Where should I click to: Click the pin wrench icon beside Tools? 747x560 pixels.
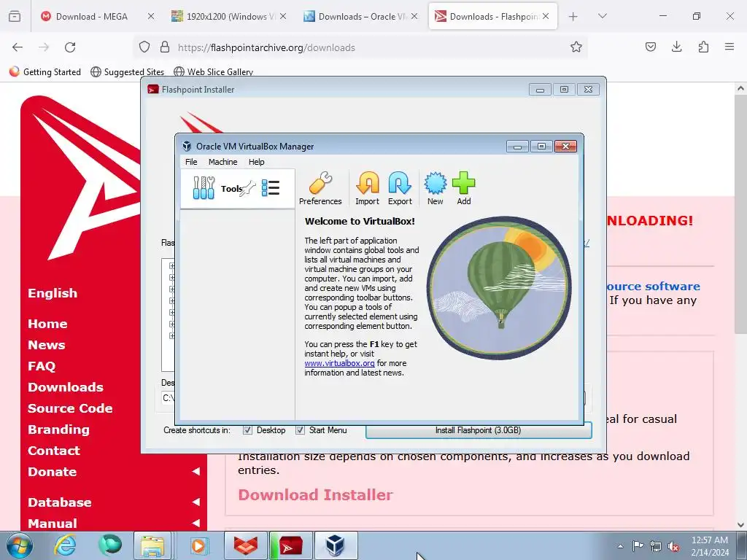click(x=248, y=189)
